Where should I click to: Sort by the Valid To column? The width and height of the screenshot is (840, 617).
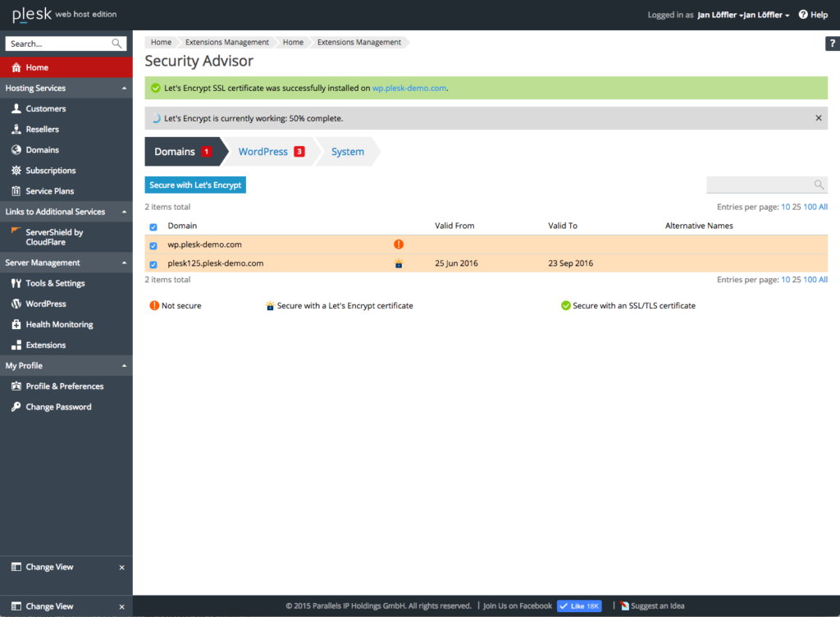pyautogui.click(x=563, y=226)
